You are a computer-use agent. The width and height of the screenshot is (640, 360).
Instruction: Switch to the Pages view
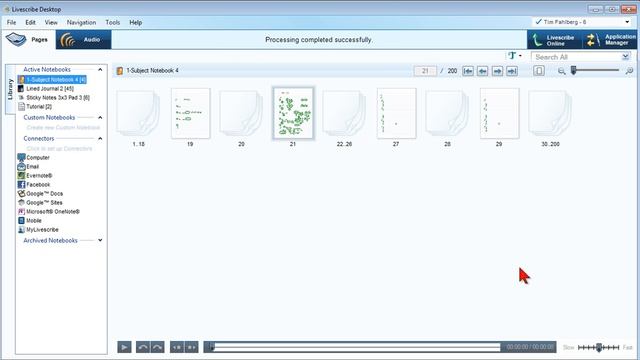(x=28, y=40)
